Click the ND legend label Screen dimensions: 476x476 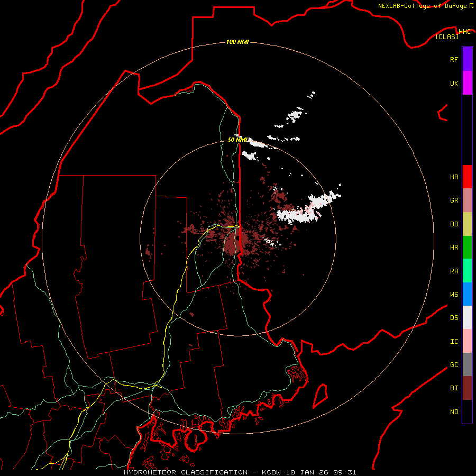[x=454, y=412]
